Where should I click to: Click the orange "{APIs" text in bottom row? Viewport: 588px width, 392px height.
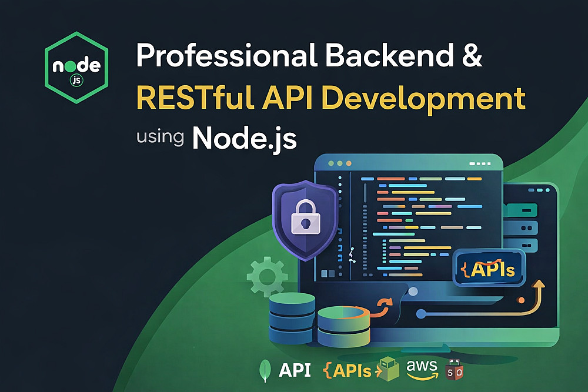(x=348, y=371)
